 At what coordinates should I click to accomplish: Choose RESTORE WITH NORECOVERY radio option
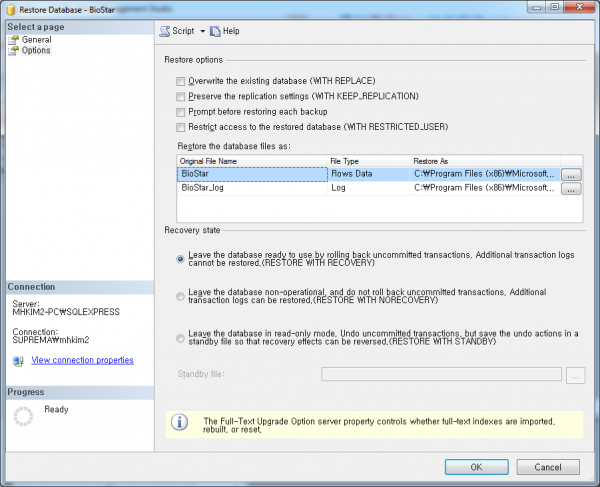pos(180,295)
